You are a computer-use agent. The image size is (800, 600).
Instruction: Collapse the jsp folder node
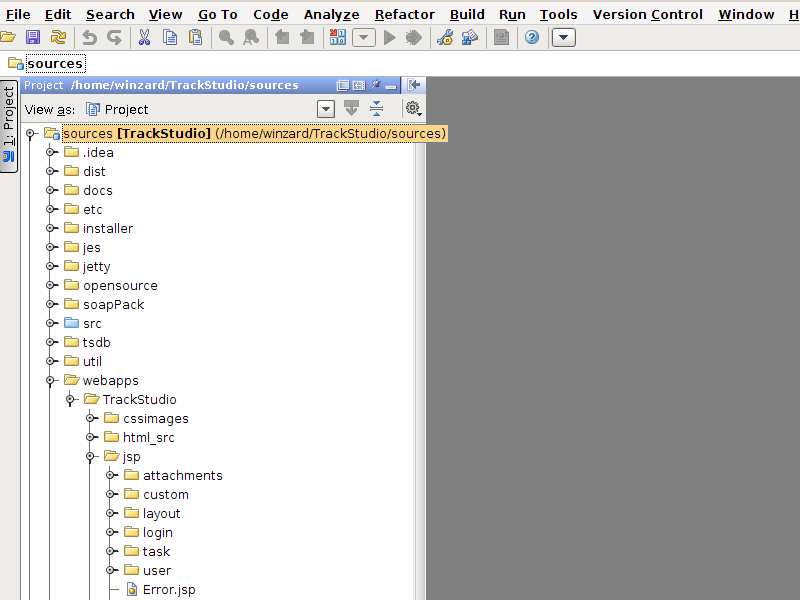[91, 456]
